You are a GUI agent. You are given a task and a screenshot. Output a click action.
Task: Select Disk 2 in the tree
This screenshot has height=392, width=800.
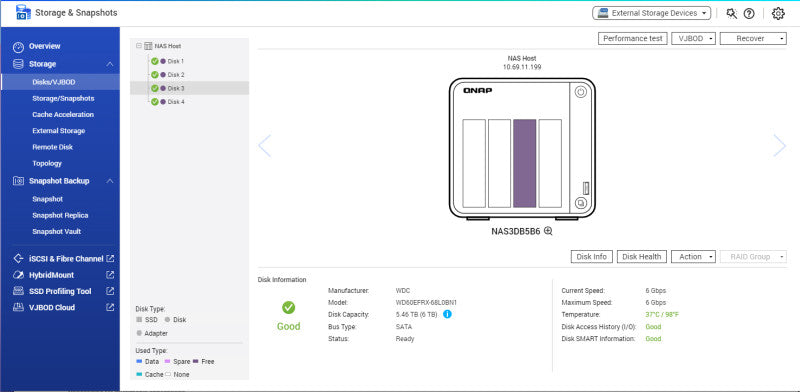pos(176,75)
